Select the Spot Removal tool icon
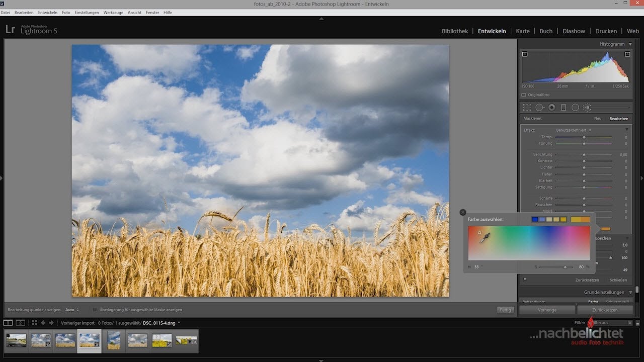This screenshot has width=644, height=362. click(x=540, y=107)
